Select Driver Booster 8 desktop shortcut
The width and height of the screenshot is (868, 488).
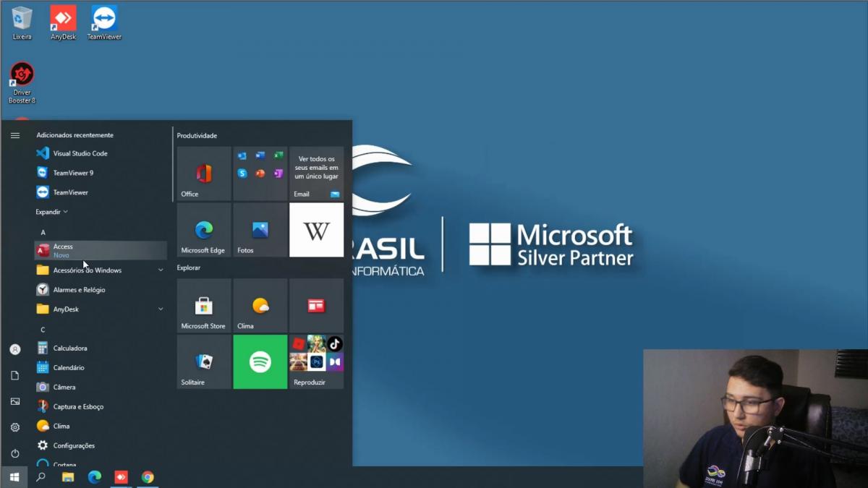[22, 82]
